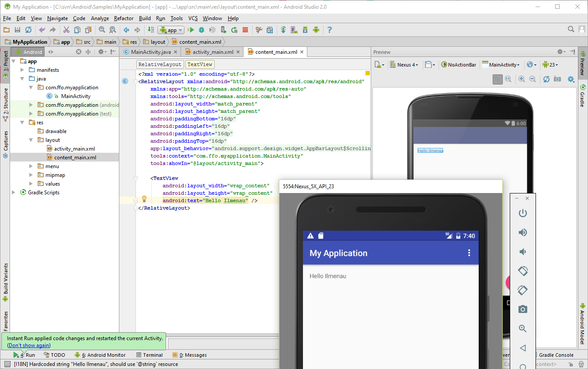Switch to the MainActivity.java editor tab
Image resolution: width=588 pixels, height=369 pixels.
150,52
